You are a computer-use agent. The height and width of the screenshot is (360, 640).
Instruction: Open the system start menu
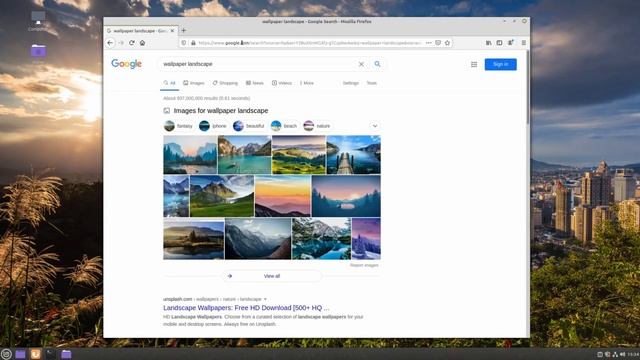(6, 354)
